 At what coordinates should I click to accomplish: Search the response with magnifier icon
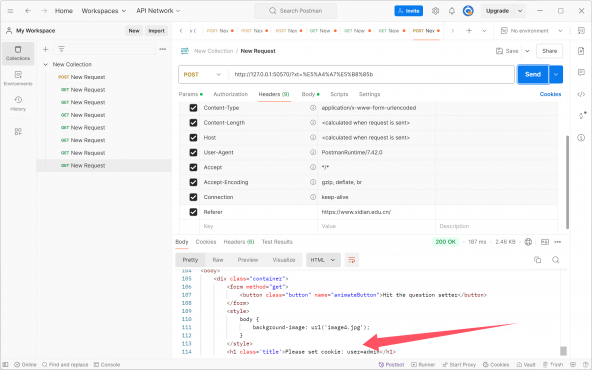coord(555,260)
